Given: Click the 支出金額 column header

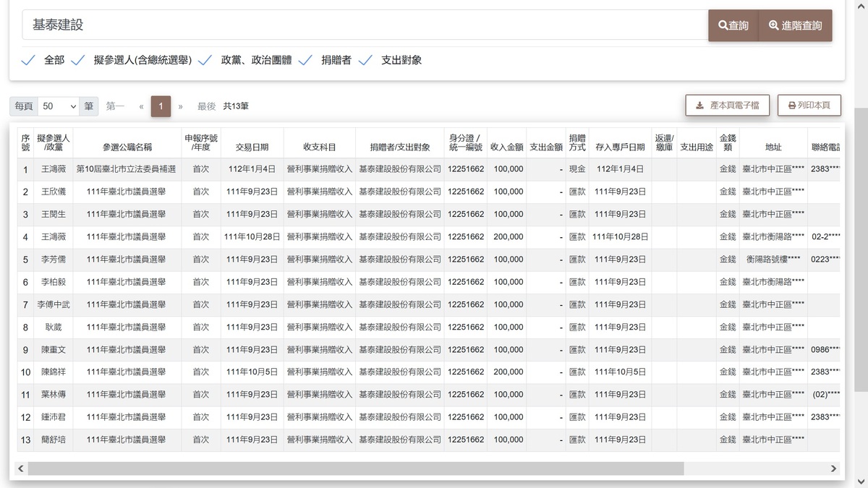Looking at the screenshot, I should pos(546,142).
